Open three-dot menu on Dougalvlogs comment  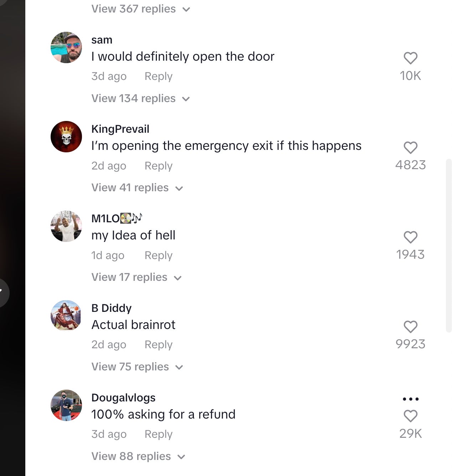tap(410, 399)
